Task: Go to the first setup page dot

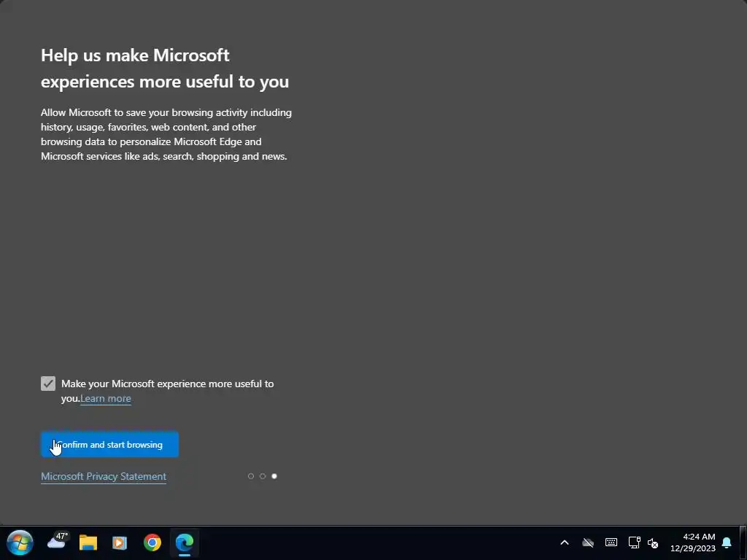Action: point(251,476)
